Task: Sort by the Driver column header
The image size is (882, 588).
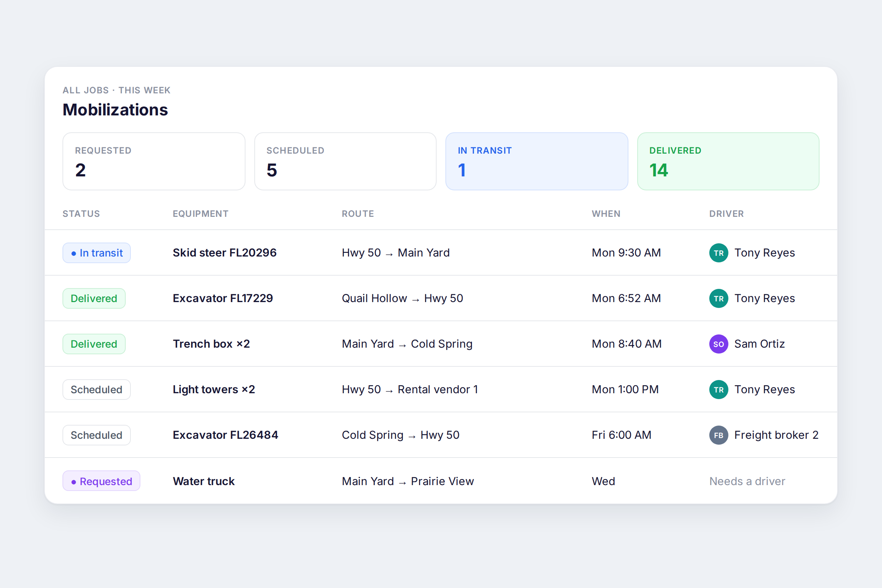Action: 727,214
